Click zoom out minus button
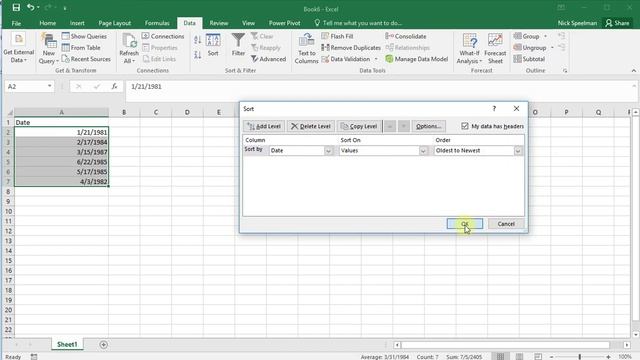 click(551, 357)
